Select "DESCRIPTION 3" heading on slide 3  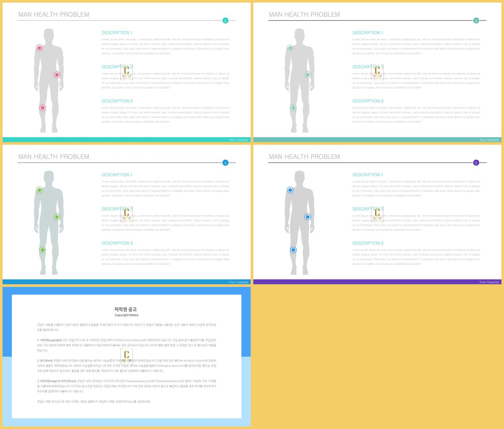pos(368,101)
